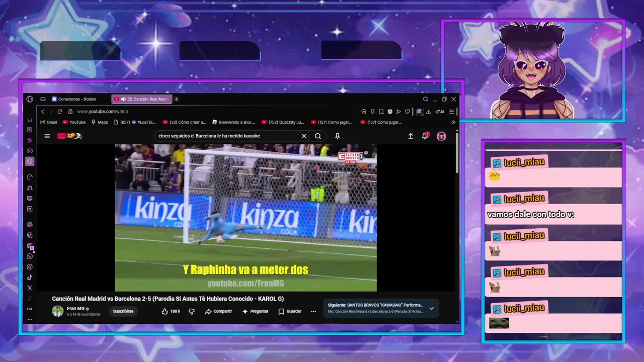Go back to the previous page
The height and width of the screenshot is (362, 644).
(x=43, y=112)
